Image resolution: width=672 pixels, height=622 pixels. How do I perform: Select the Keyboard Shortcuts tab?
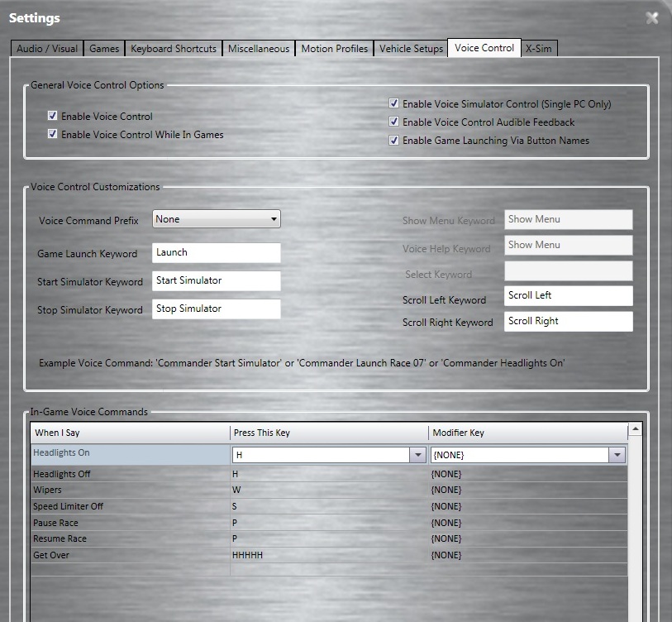coord(173,48)
